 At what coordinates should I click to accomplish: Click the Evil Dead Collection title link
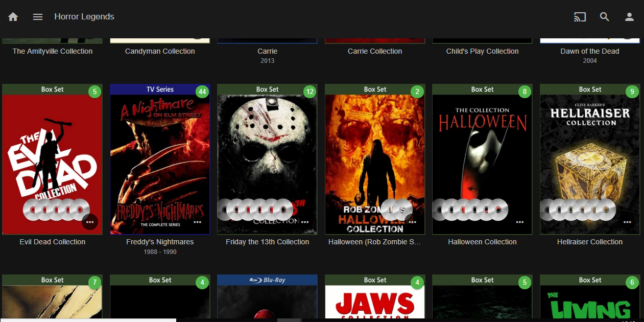coord(53,242)
